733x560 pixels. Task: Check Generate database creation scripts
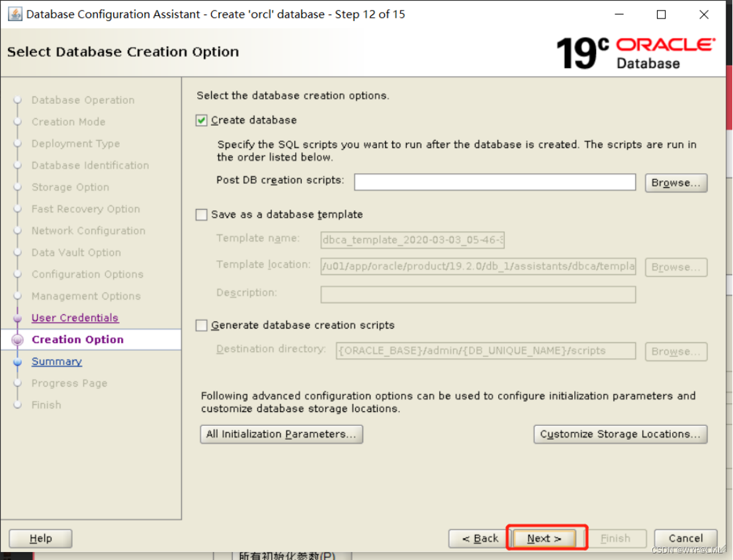(x=202, y=325)
